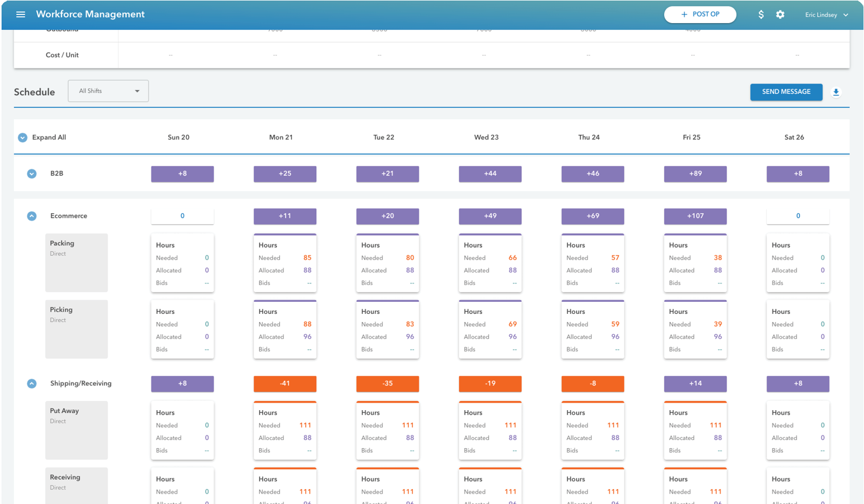Collapse the Ecommerce section chevron

(32, 216)
